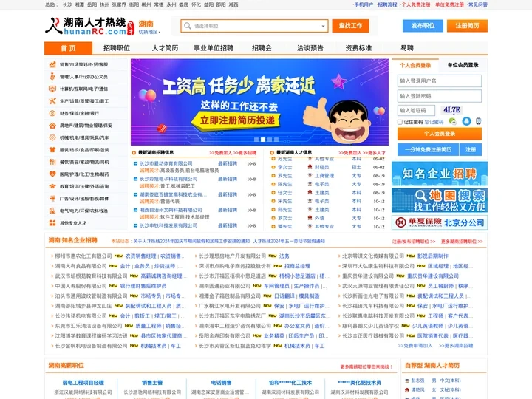This screenshot has height=399, width=532.
Task: Click the 地图搜索 map search banner
Action: pyautogui.click(x=440, y=200)
